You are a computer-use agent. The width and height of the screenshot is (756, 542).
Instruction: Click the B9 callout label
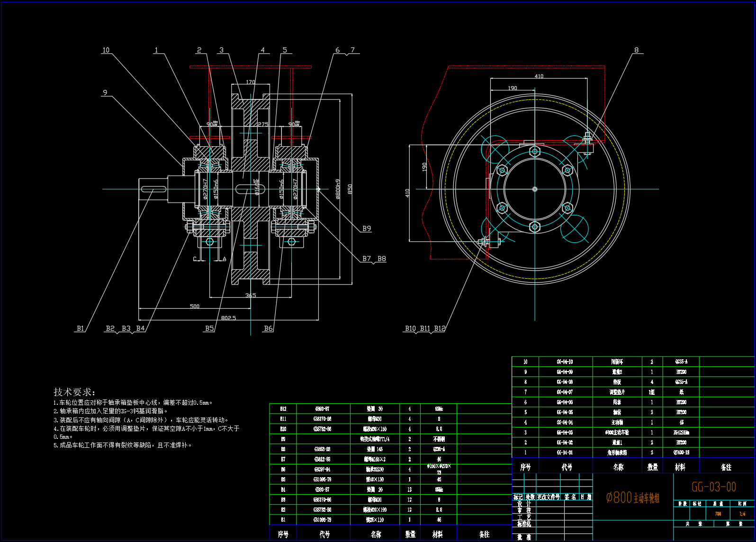click(x=367, y=229)
